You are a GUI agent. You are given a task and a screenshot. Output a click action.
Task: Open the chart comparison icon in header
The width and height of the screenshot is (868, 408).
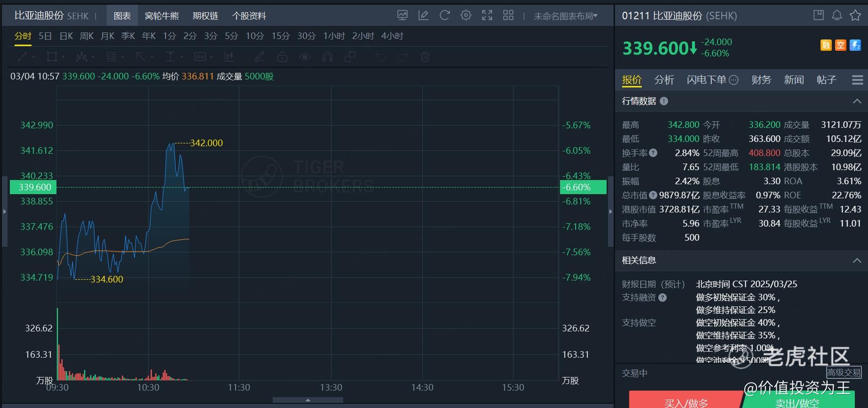pos(402,16)
